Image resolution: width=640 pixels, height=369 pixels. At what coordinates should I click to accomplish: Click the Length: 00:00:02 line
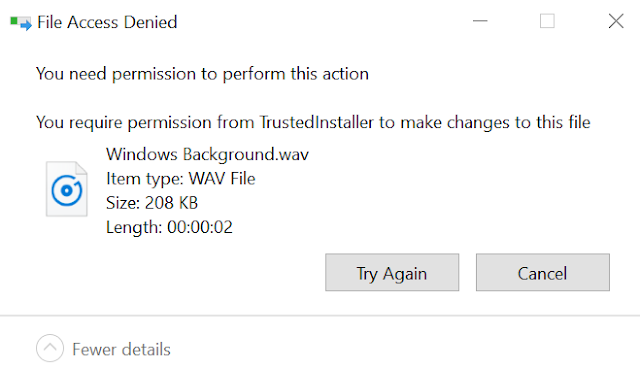tap(169, 227)
